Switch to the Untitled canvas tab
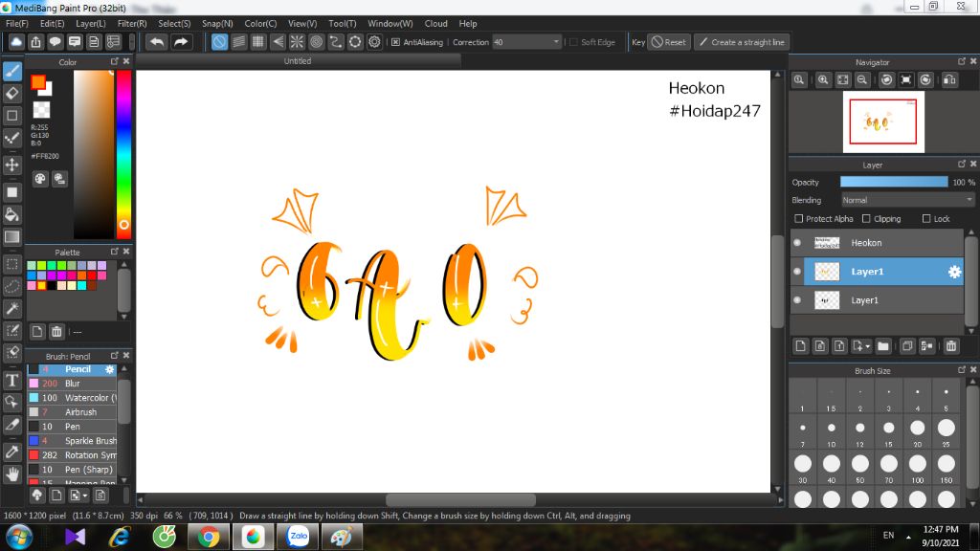Viewport: 980px width, 551px height. pyautogui.click(x=299, y=61)
